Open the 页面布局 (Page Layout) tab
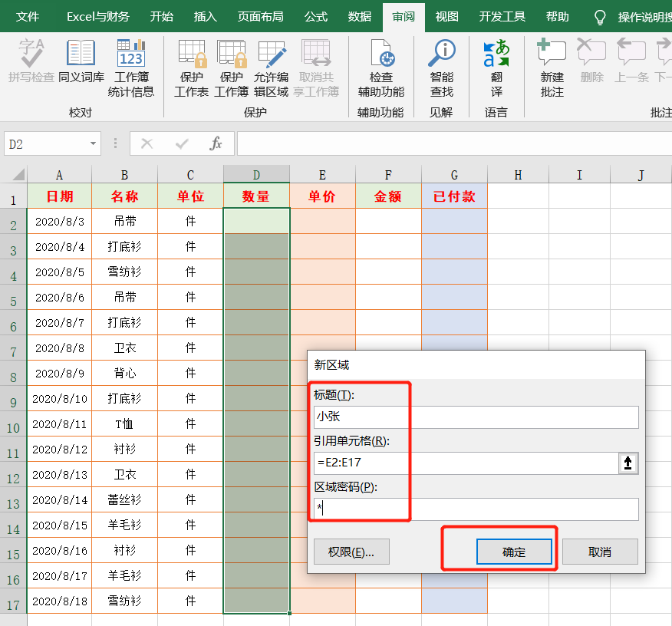672x626 pixels. pyautogui.click(x=261, y=17)
